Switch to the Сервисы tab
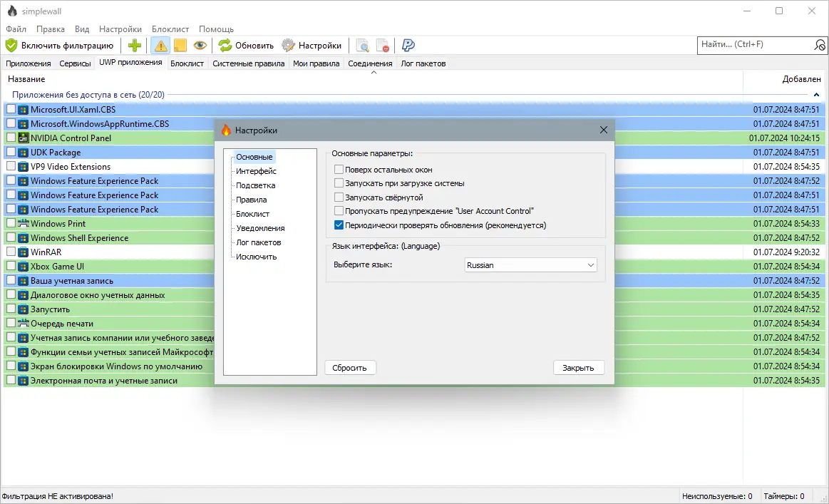Viewport: 829px width, 504px height. 75,63
